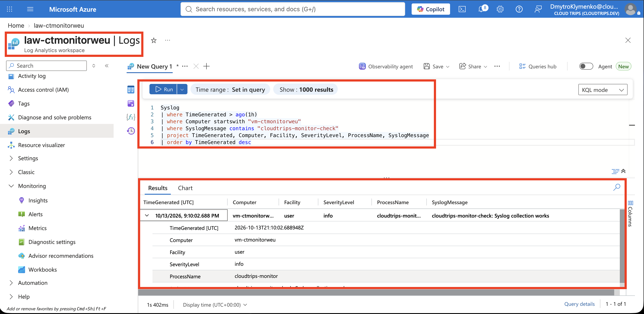Screen dimensions: 644x314
Task: Open the query history clock icon
Action: (x=131, y=131)
